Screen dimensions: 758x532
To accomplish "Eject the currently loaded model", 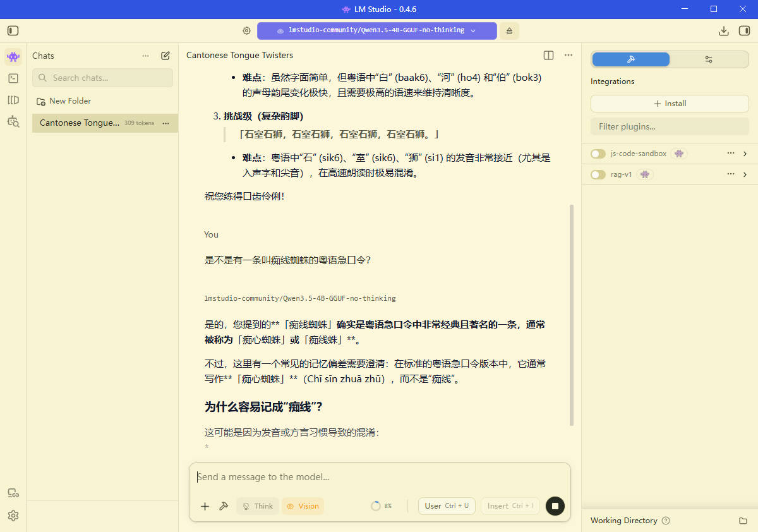I will (x=509, y=30).
